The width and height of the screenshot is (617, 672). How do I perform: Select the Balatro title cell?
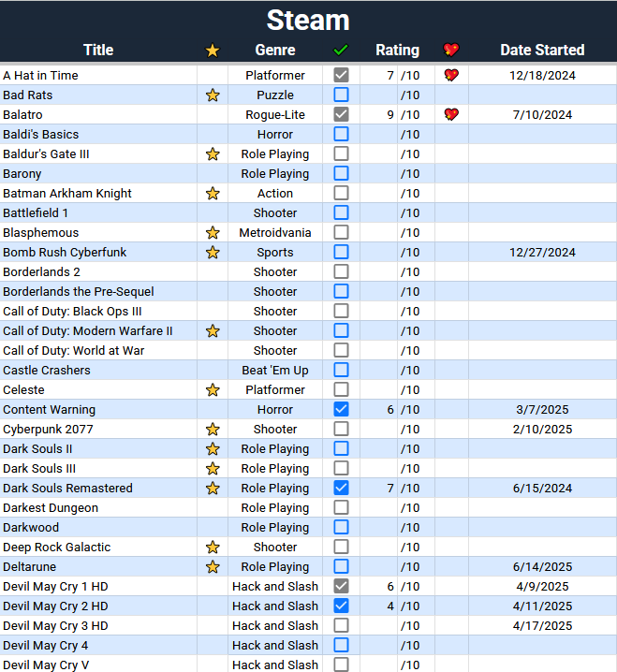(98, 114)
